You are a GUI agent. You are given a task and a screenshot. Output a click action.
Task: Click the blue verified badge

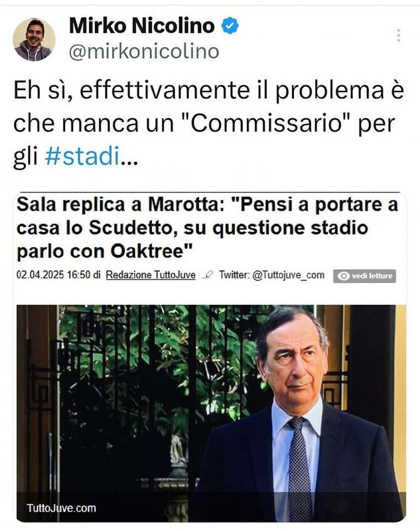[x=230, y=26]
